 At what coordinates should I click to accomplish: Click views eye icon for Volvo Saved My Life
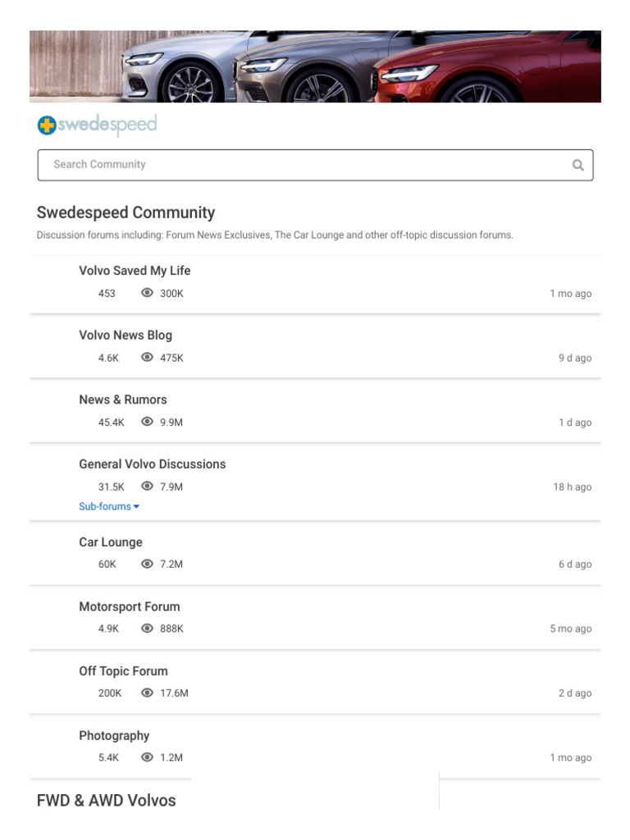coord(148,293)
